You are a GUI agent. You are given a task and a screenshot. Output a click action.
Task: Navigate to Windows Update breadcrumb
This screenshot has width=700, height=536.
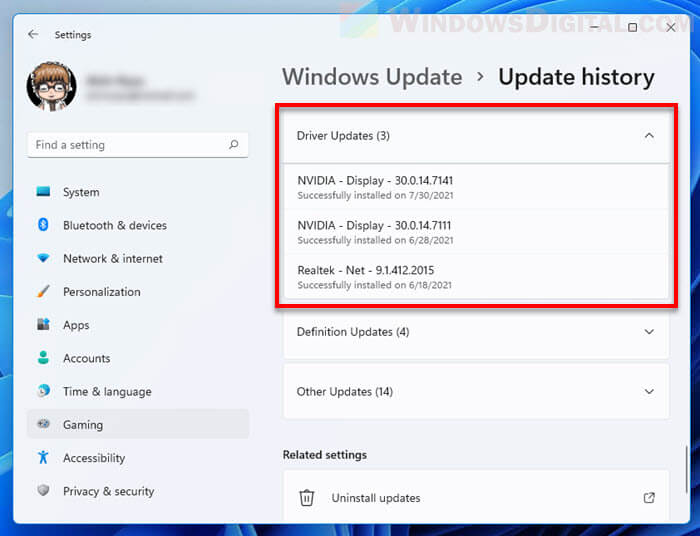tap(372, 77)
